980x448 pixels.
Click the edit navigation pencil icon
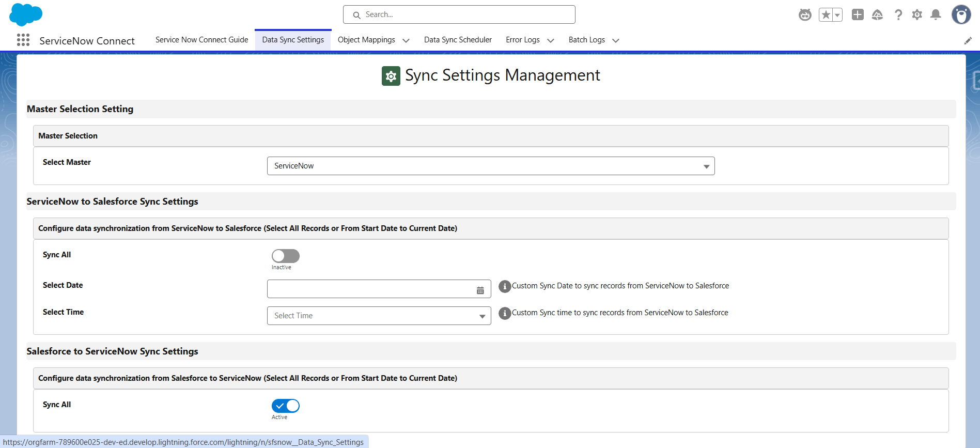(x=968, y=41)
